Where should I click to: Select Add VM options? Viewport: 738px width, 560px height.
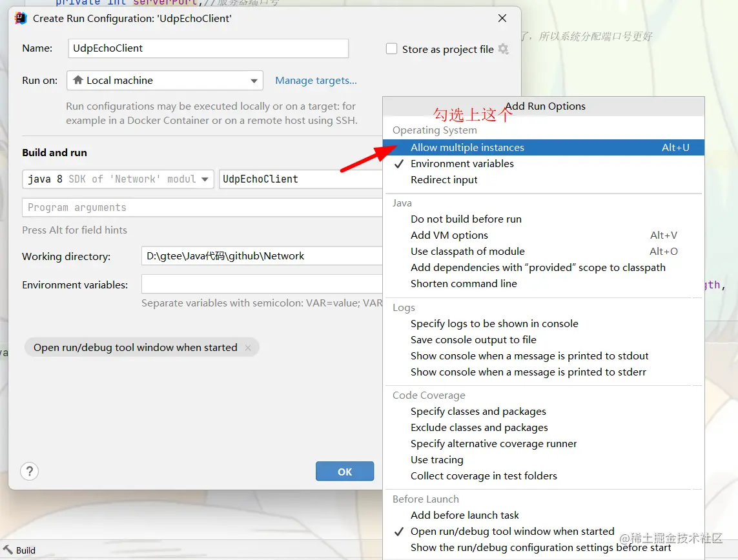click(543, 235)
